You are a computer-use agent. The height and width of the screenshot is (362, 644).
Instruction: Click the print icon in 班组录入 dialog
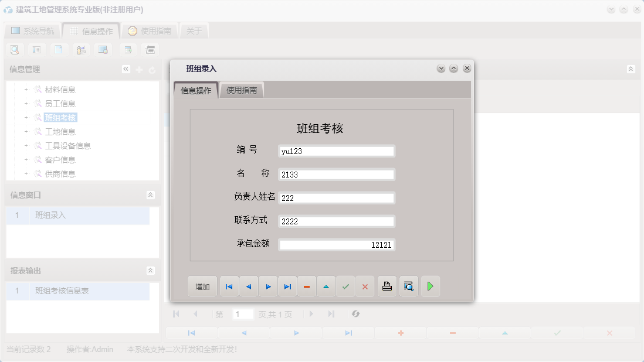(387, 286)
